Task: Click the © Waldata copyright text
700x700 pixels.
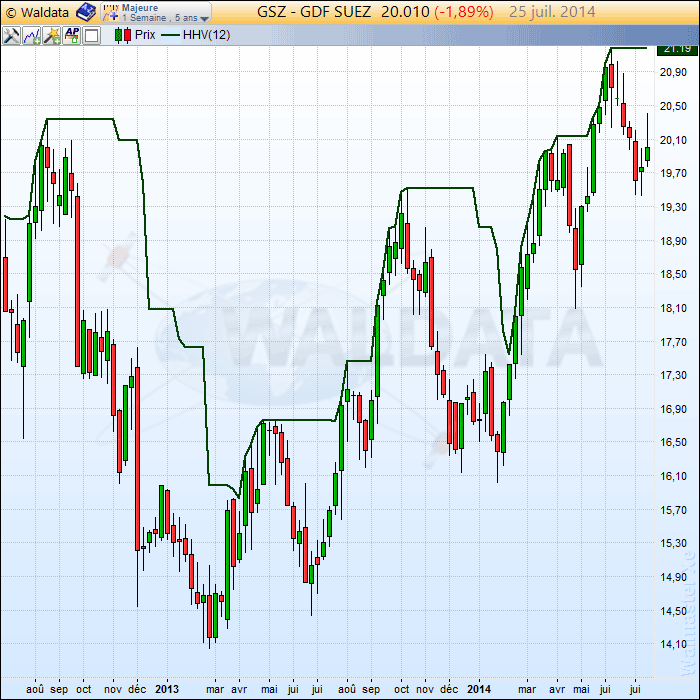Action: (38, 12)
